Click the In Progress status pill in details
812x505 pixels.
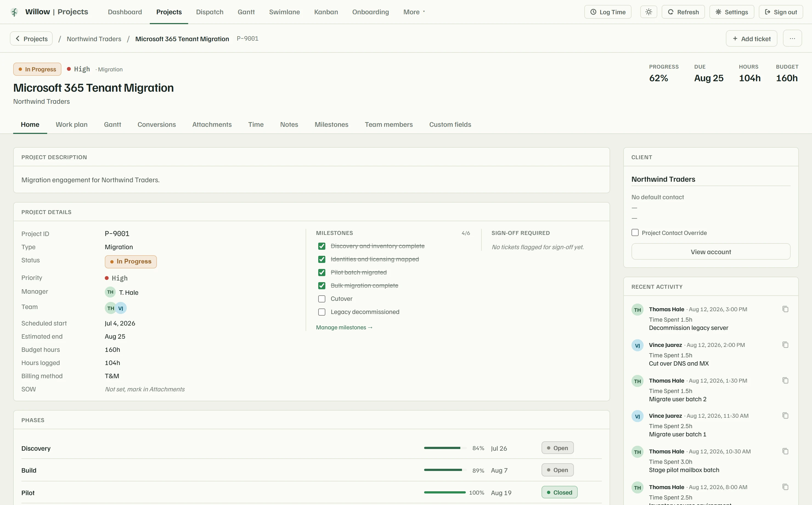[131, 262]
